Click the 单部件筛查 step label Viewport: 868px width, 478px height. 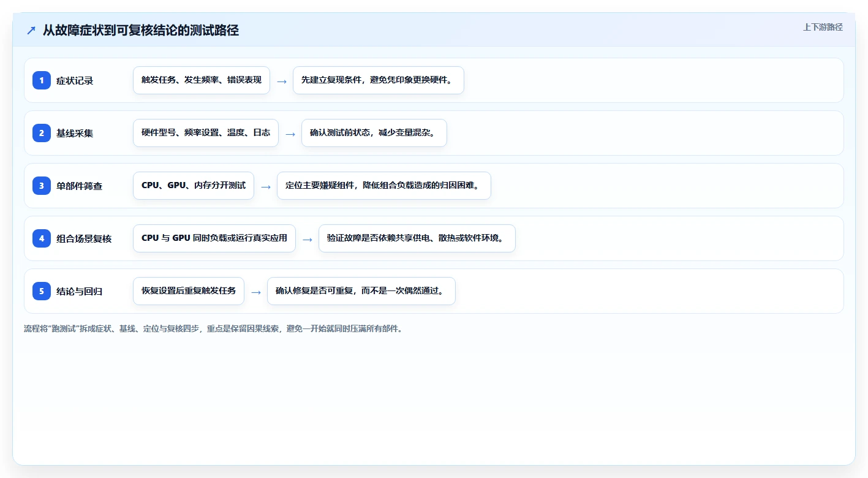80,186
